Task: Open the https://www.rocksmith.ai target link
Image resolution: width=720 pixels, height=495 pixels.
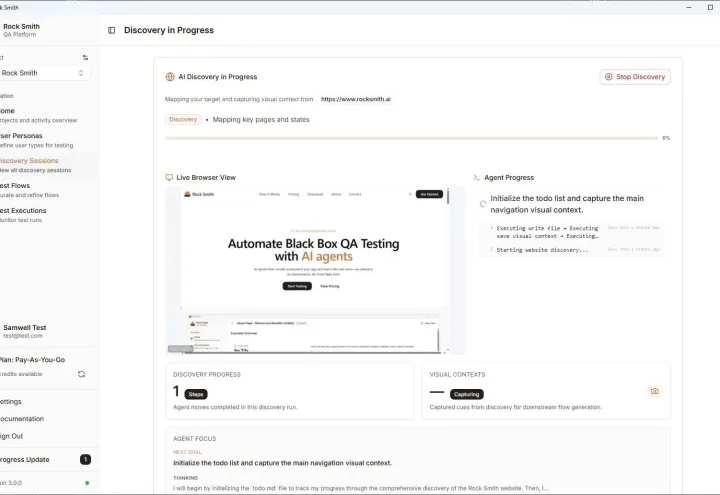Action: [x=355, y=99]
